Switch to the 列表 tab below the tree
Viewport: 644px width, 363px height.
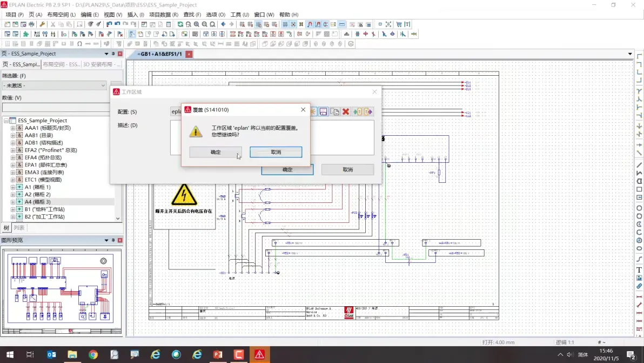pos(19,228)
